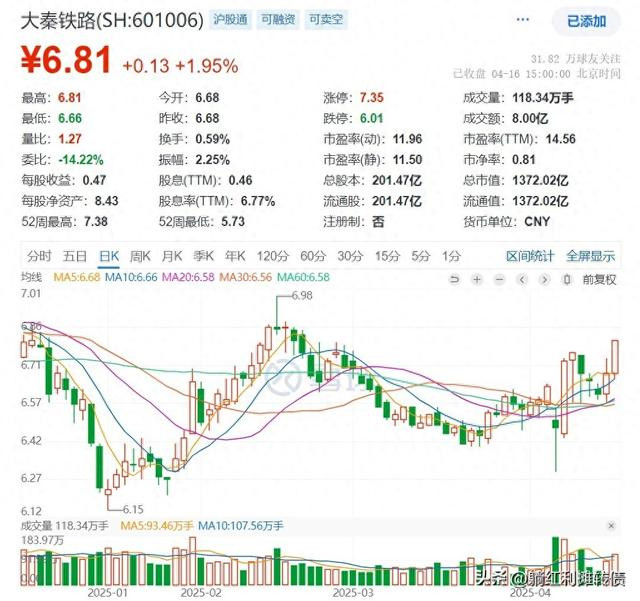Click the volume MA5:93.46万手 label
The image size is (640, 601).
[x=157, y=525]
